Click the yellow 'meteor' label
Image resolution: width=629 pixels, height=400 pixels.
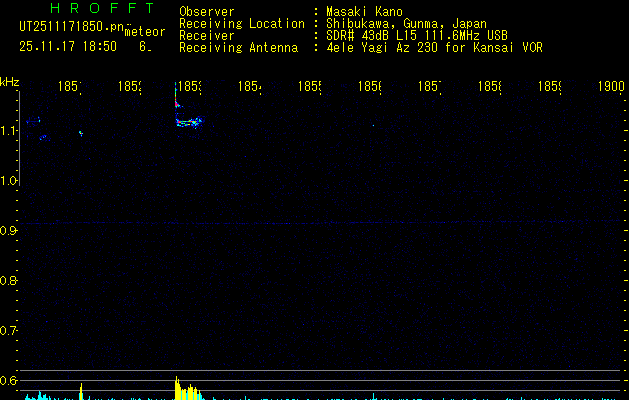pyautogui.click(x=144, y=33)
